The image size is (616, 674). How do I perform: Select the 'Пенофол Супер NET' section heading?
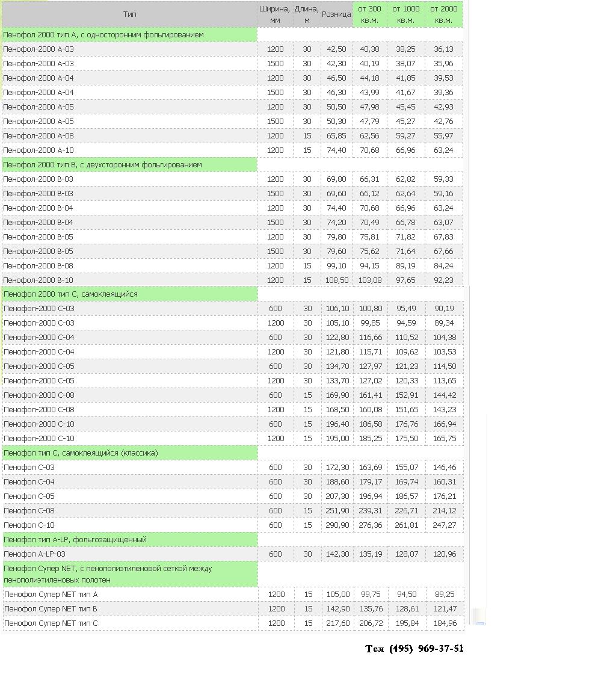pos(130,574)
